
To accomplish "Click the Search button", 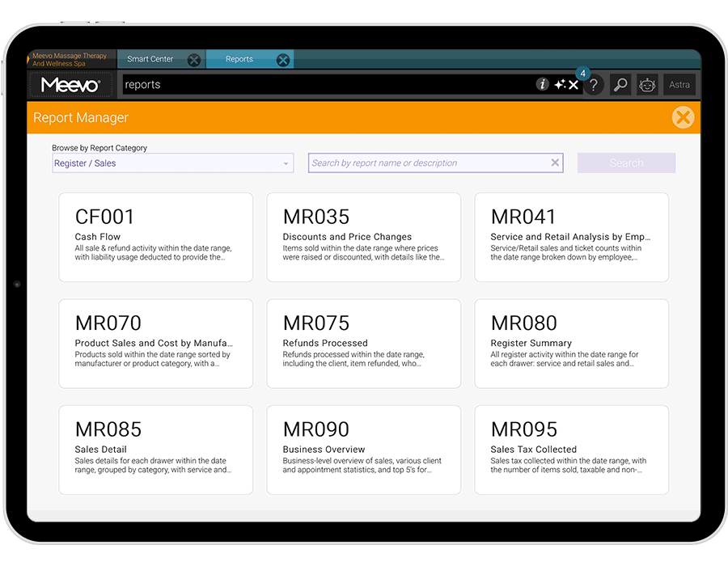I will pyautogui.click(x=626, y=163).
